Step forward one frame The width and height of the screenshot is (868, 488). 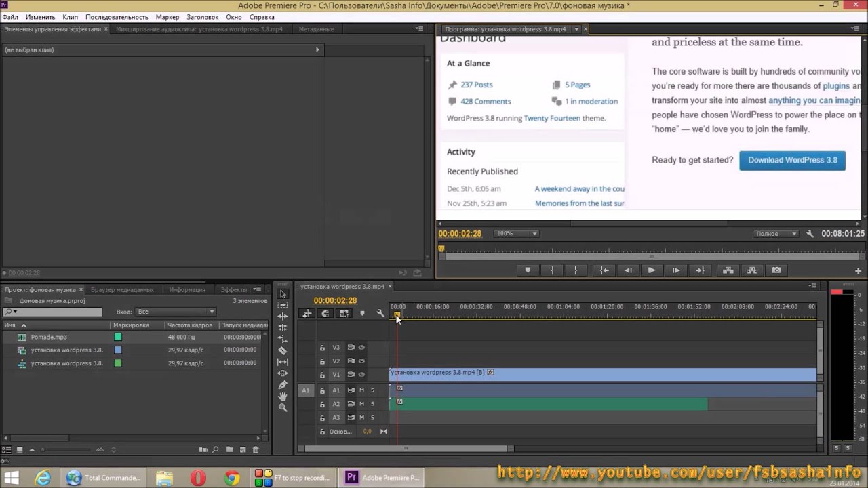pos(676,270)
